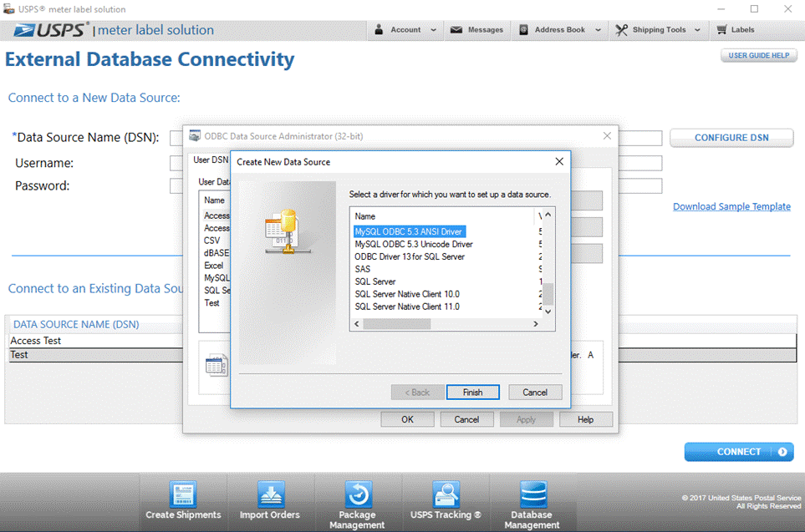Click the driver list horizontal scrollbar thumb

click(x=397, y=324)
